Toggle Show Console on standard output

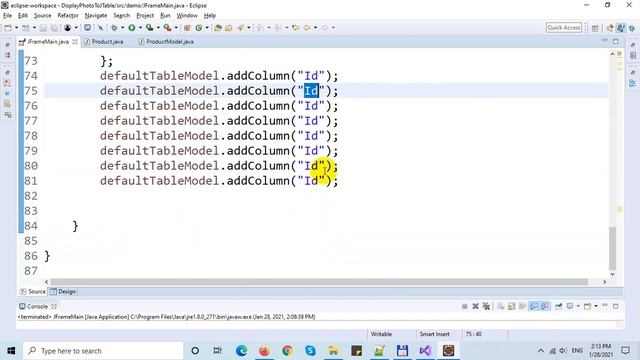(533, 306)
